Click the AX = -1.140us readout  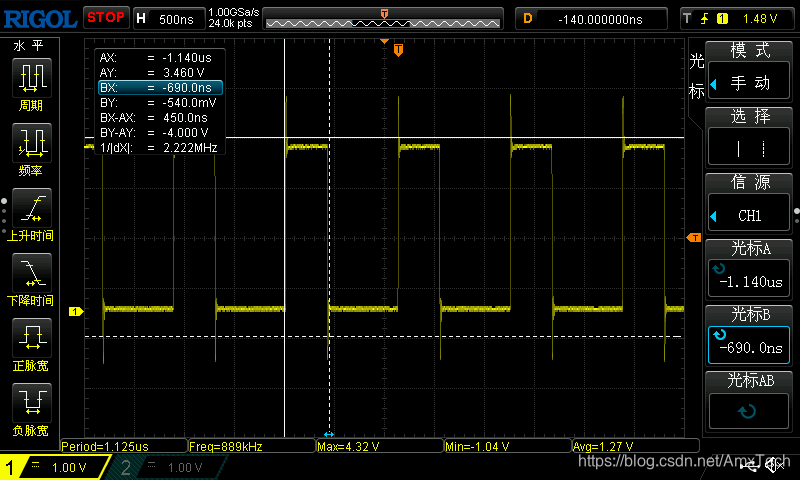[156, 58]
